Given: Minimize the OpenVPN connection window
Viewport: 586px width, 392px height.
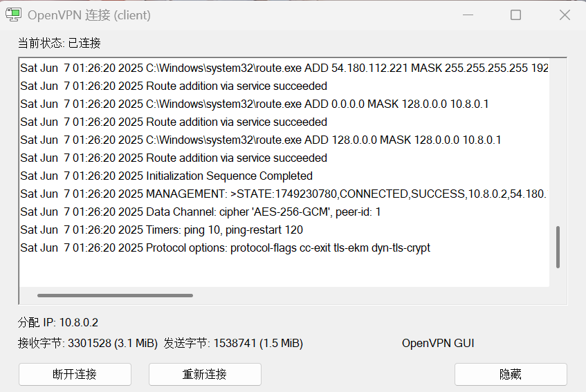Looking at the screenshot, I should pos(468,15).
